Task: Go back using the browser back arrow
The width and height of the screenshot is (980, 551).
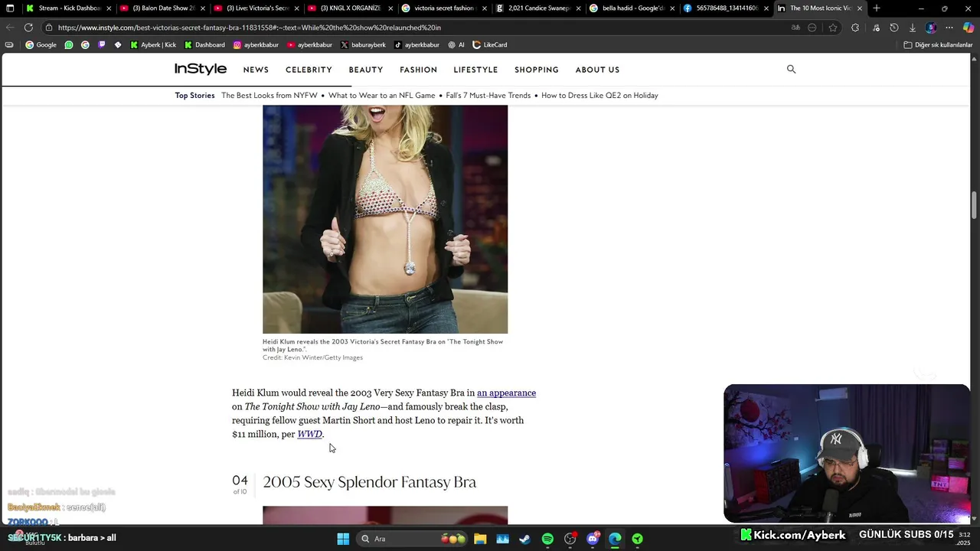Action: (x=10, y=28)
